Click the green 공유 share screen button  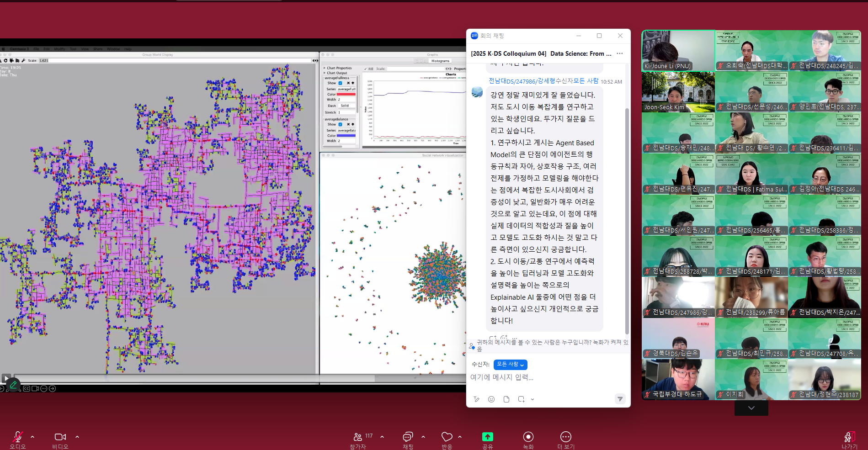(488, 437)
